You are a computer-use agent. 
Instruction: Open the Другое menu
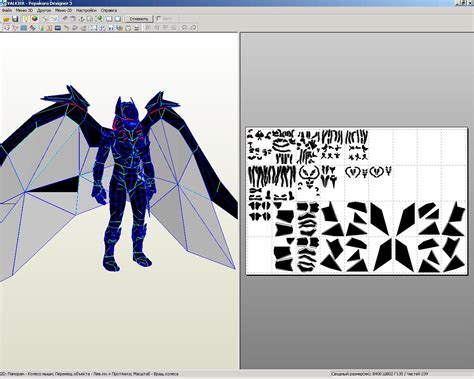coord(44,10)
